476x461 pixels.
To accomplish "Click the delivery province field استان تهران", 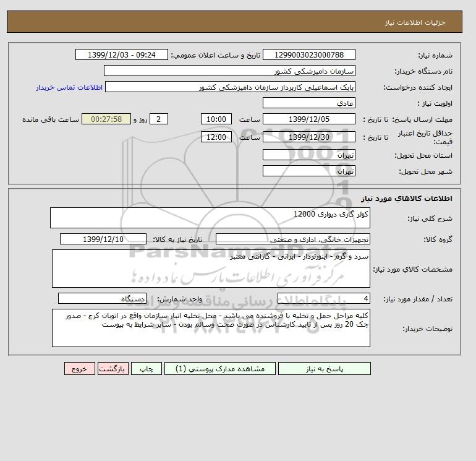I will [308, 155].
